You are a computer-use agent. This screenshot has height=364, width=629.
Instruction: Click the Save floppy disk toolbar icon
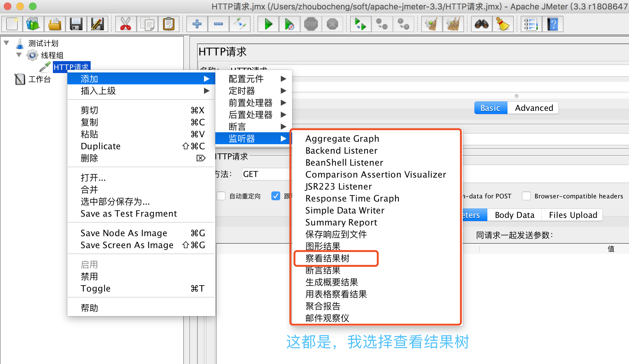point(76,24)
